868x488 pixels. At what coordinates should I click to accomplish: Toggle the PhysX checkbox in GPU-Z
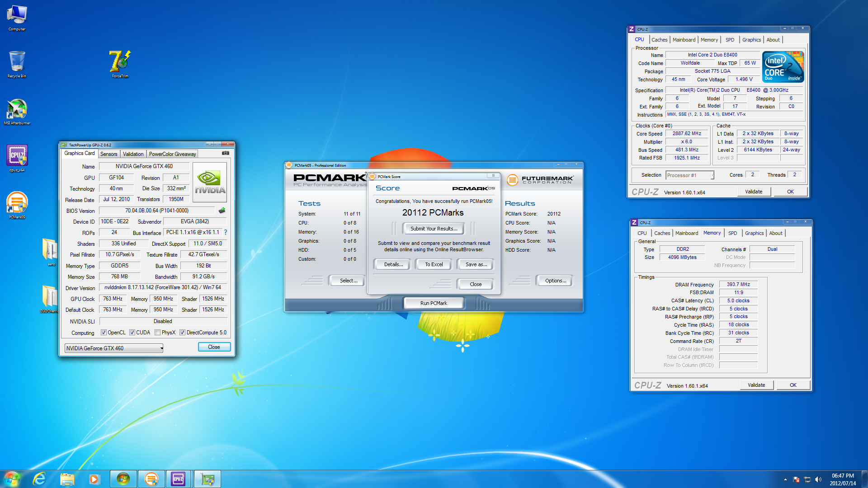click(157, 333)
